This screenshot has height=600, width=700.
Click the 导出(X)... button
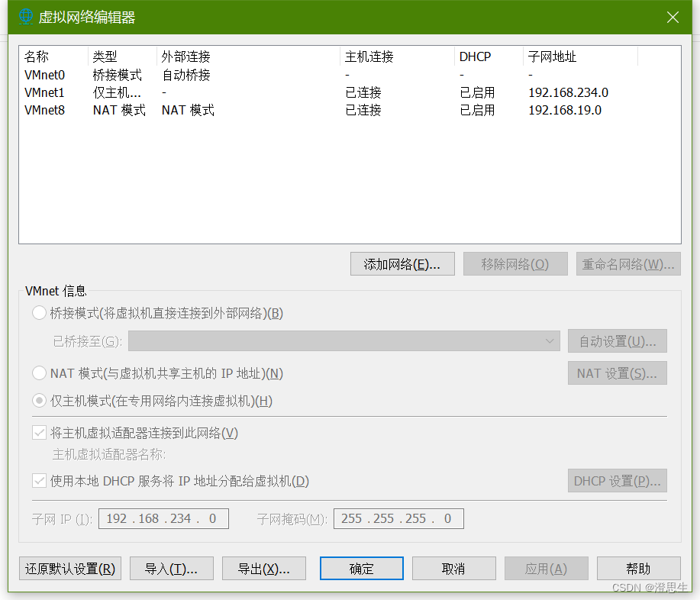264,568
